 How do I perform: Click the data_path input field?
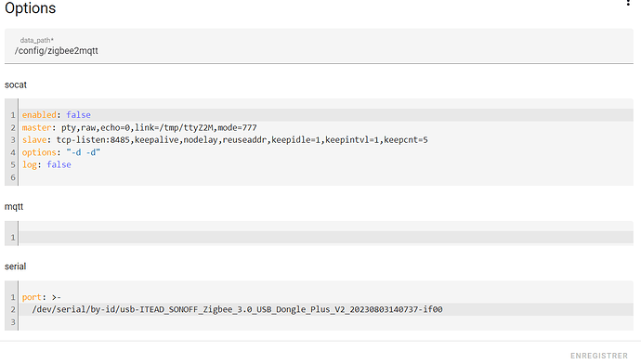319,46
